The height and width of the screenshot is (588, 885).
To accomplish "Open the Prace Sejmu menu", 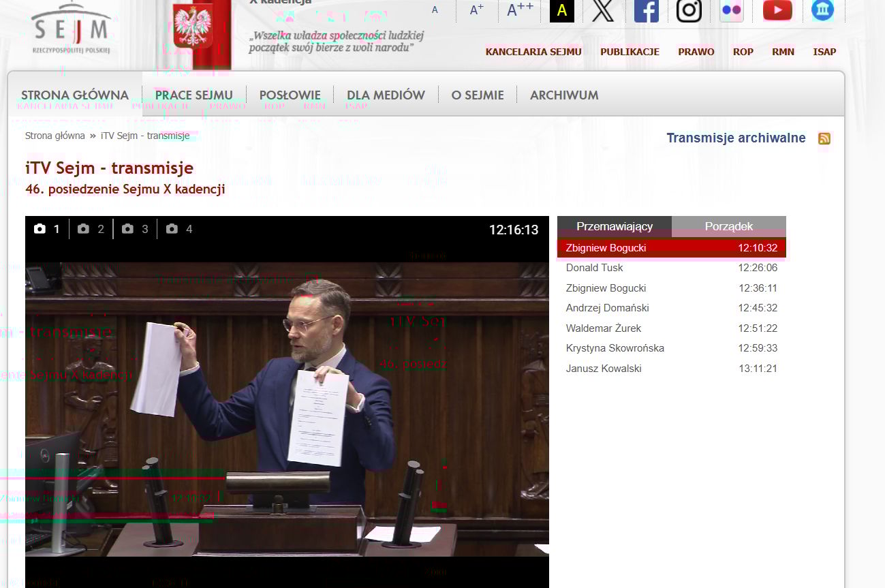I will coord(193,95).
